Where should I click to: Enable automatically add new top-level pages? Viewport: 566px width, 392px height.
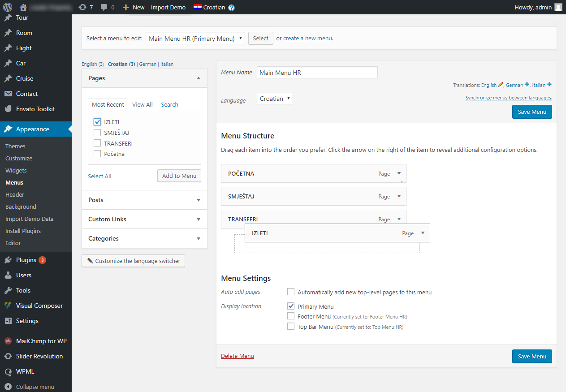point(291,292)
